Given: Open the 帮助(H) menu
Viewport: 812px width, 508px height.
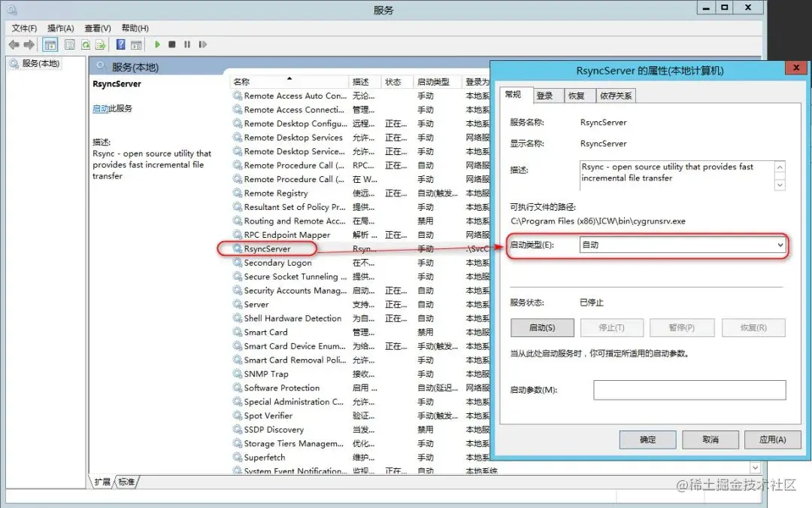Looking at the screenshot, I should pyautogui.click(x=135, y=28).
